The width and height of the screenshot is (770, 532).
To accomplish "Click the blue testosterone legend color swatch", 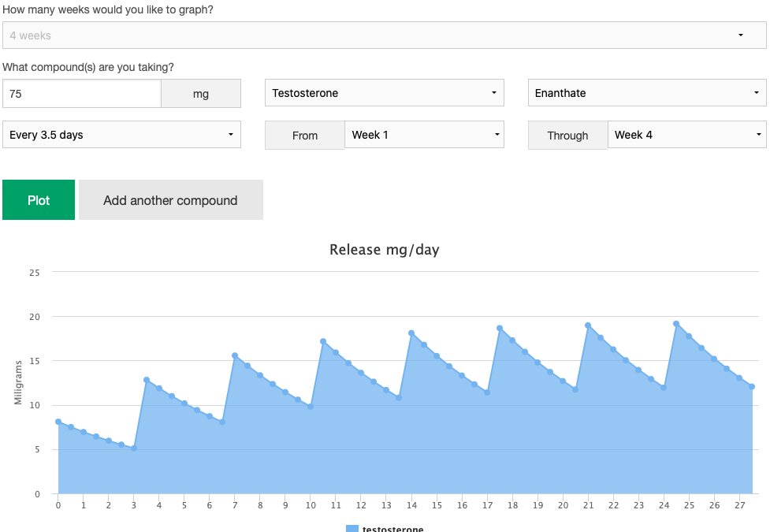I will coord(352,529).
